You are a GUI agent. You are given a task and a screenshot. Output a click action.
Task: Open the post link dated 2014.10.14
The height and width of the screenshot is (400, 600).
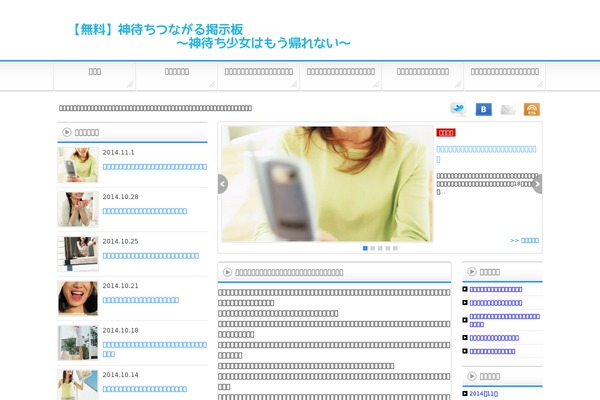pyautogui.click(x=145, y=389)
